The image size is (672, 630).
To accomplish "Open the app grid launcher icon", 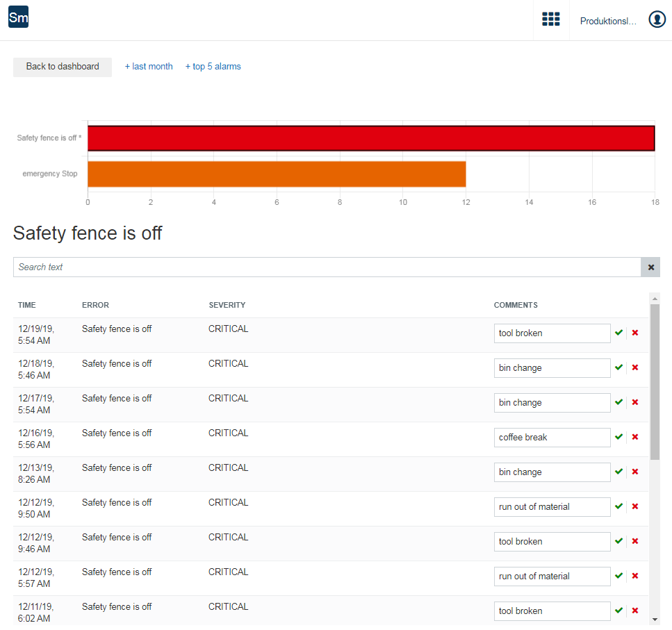I will coord(551,19).
